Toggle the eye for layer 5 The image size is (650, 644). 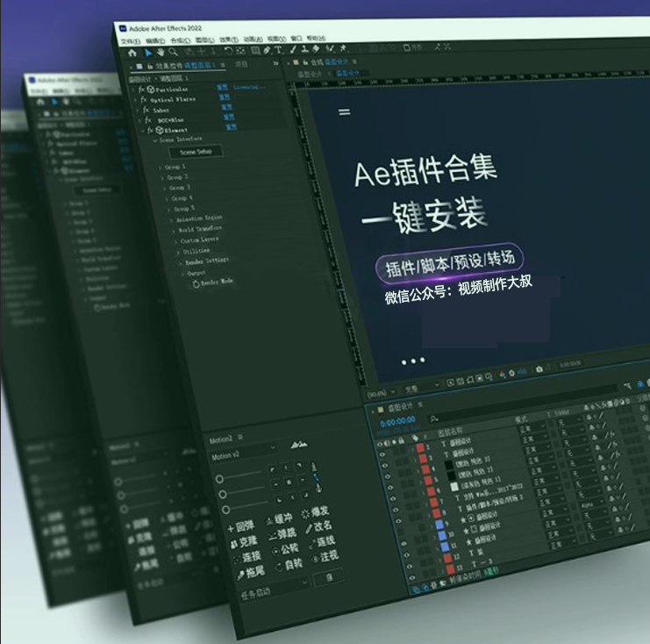pos(390,488)
